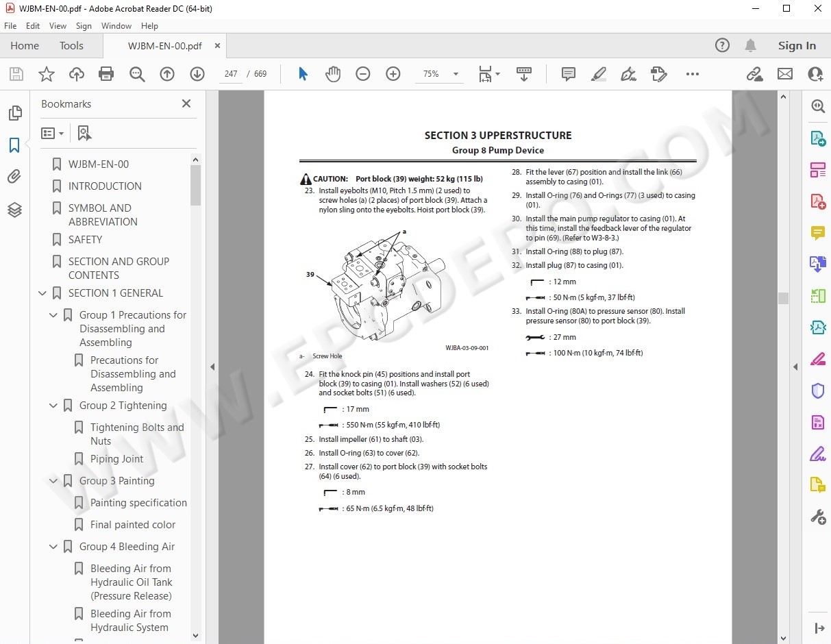Open page thumbnails panel
The width and height of the screenshot is (831, 644).
(14, 113)
